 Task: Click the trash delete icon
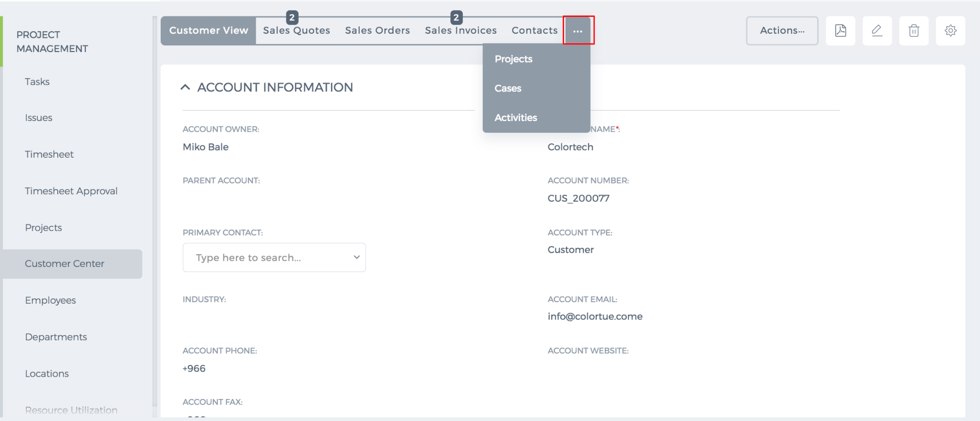tap(914, 31)
